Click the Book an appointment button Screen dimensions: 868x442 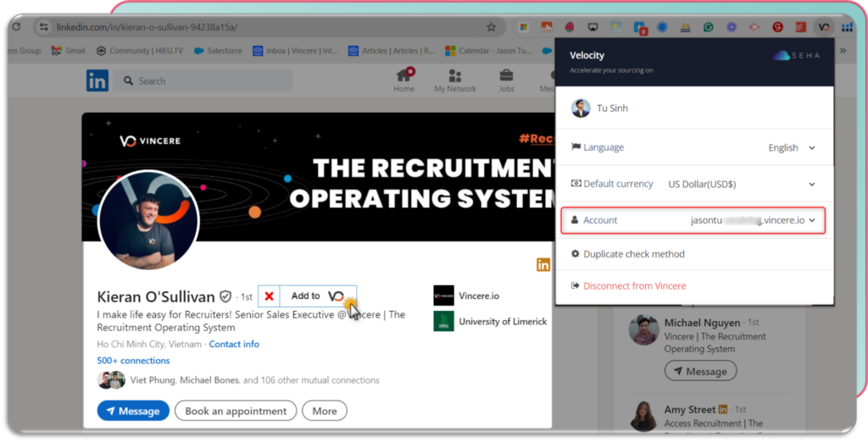(236, 411)
